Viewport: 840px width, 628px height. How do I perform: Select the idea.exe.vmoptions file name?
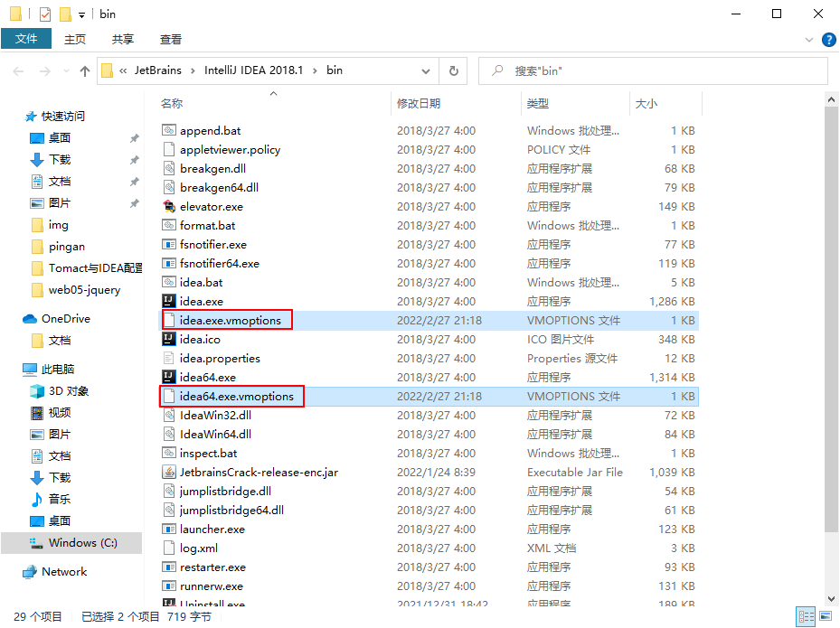tap(231, 321)
